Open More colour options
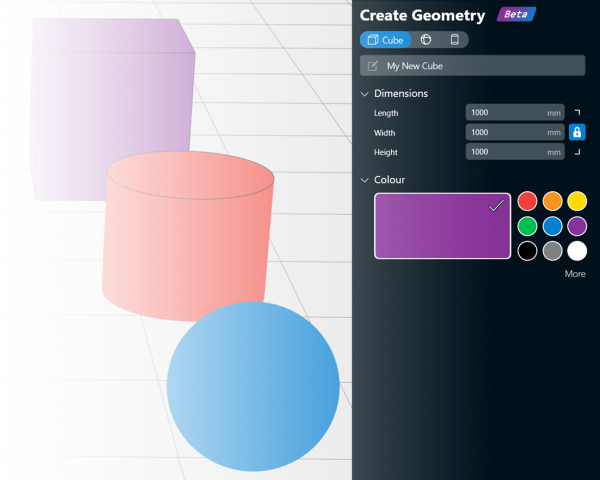 [x=575, y=274]
